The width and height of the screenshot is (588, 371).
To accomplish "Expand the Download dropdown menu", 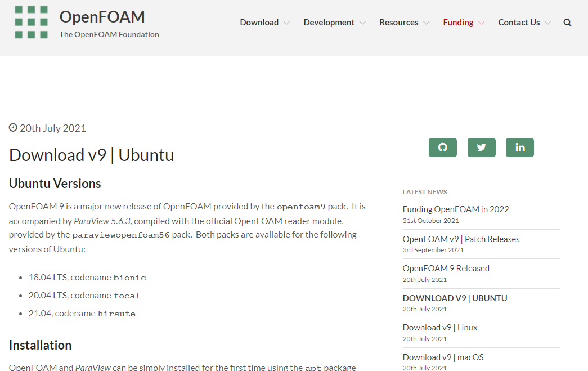I will (260, 22).
